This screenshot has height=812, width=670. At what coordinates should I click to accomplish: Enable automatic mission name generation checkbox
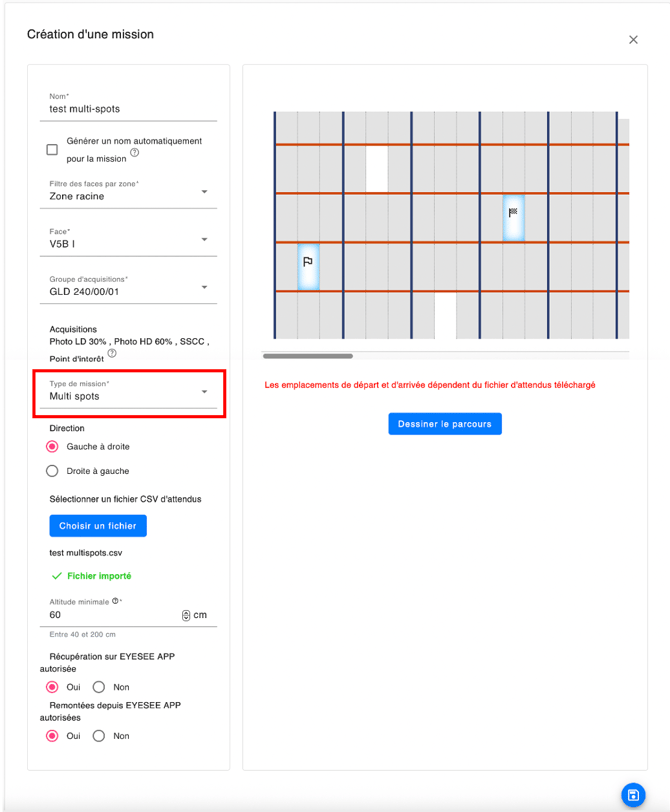pos(52,150)
